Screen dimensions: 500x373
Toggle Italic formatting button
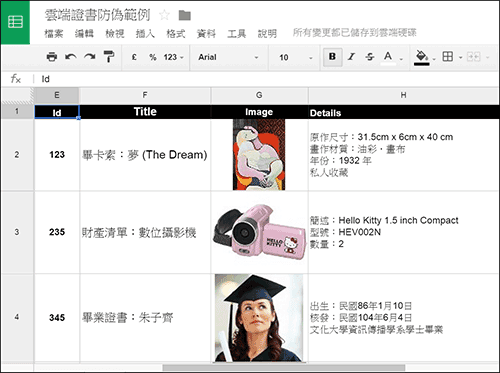(x=351, y=57)
